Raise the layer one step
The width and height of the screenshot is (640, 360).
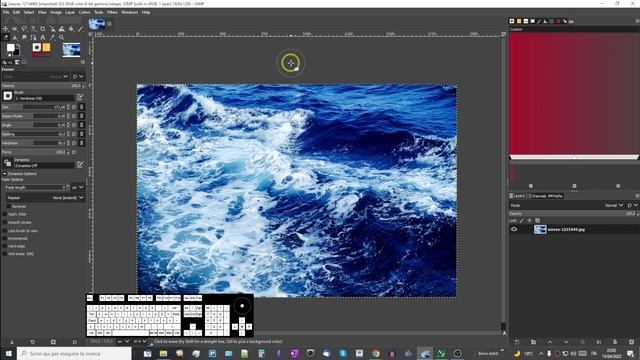pyautogui.click(x=550, y=342)
